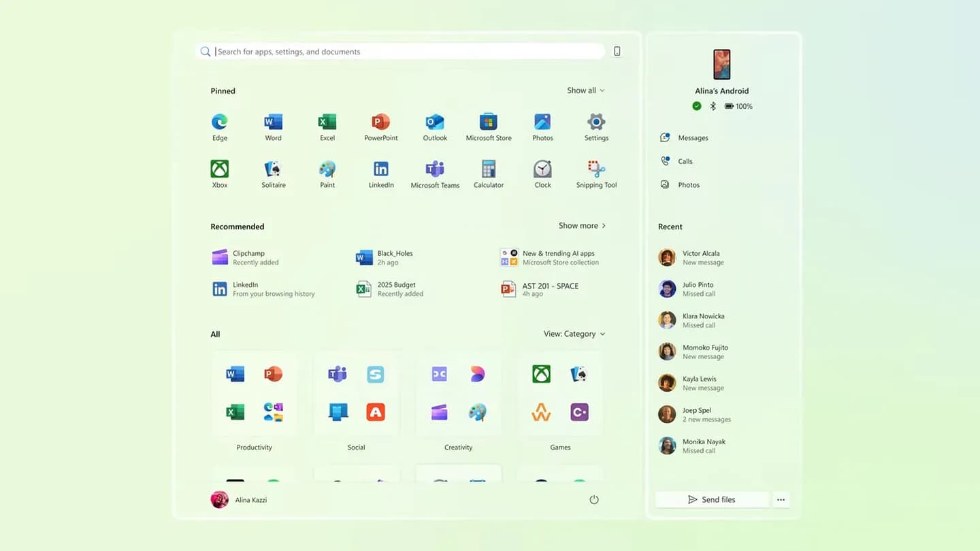Launch the Calculator app
Image resolution: width=980 pixels, height=551 pixels.
[489, 174]
